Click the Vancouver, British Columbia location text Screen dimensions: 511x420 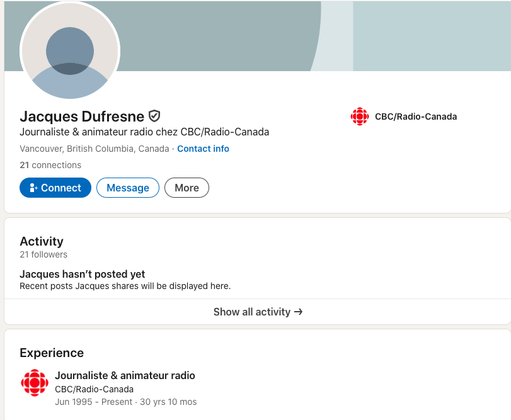pos(95,149)
